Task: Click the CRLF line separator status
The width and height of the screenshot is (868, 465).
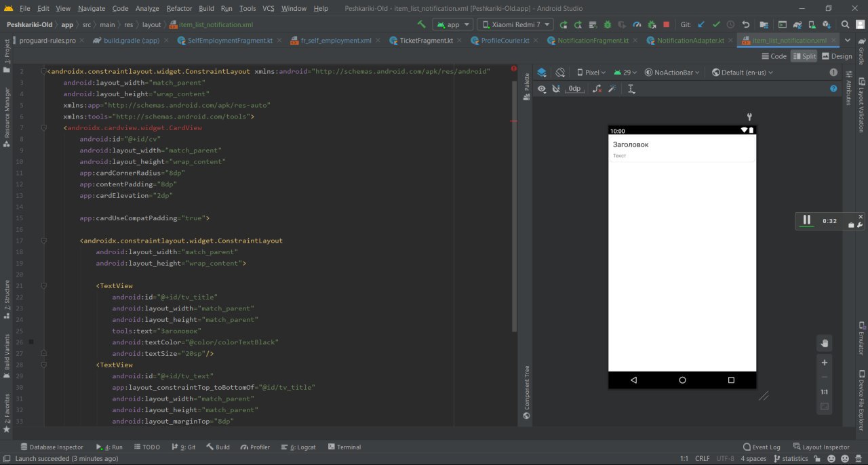Action: tap(703, 459)
